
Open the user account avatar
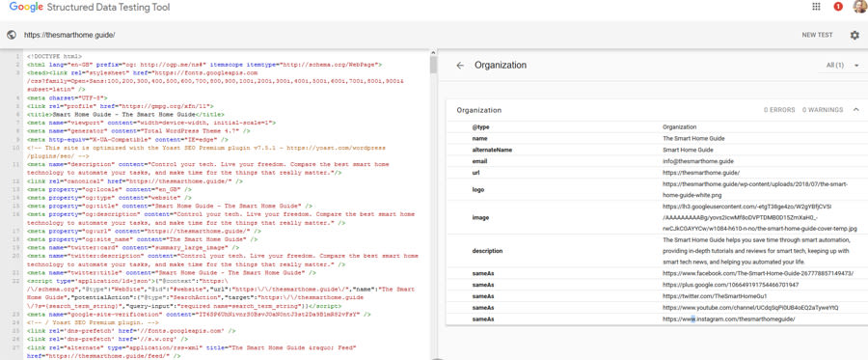(x=861, y=7)
